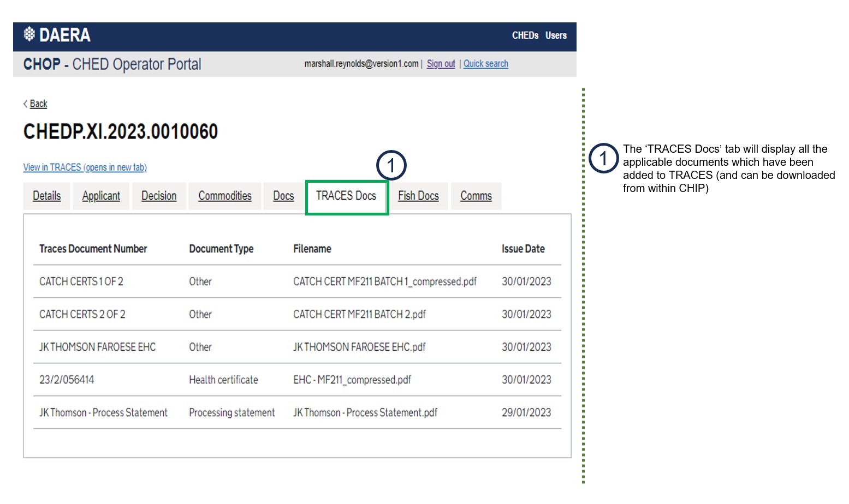Switch to the Commodities tab
Viewport: 849px width, 504px height.
225,196
